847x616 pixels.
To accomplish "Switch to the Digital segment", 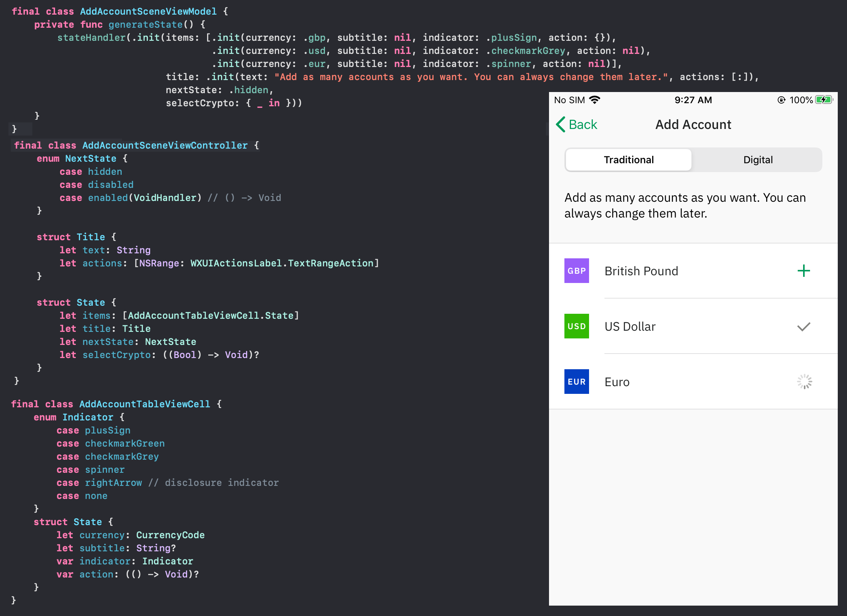I will point(758,160).
